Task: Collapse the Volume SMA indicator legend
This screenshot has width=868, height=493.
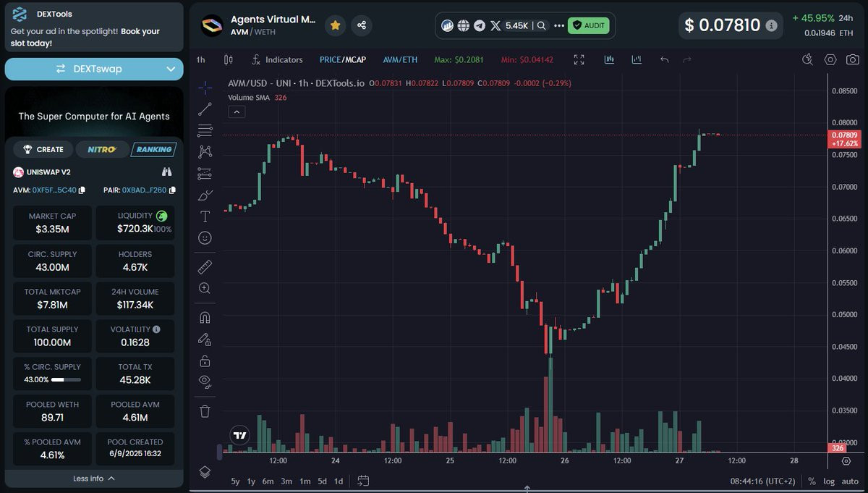Action: click(237, 111)
